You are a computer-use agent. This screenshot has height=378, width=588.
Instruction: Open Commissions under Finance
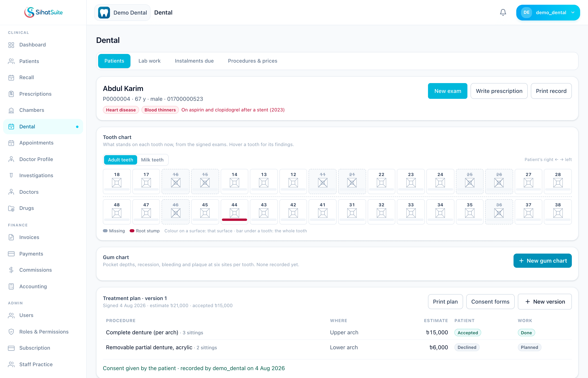tap(43, 270)
